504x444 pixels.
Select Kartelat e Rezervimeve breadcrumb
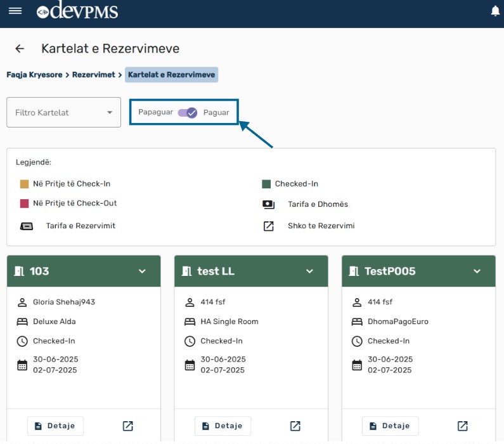pos(171,75)
